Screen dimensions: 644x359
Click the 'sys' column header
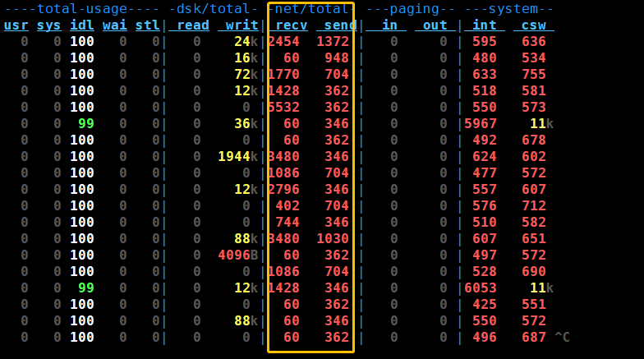tap(49, 25)
